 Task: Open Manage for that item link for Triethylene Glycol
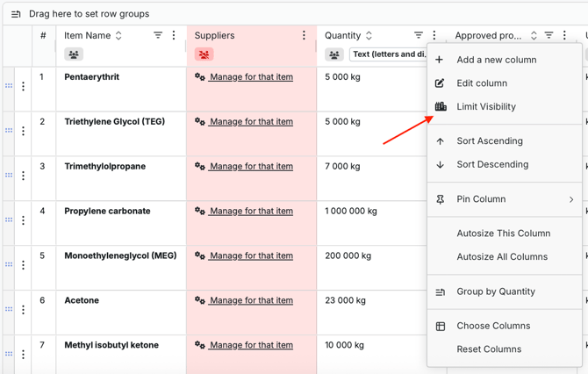click(x=251, y=121)
